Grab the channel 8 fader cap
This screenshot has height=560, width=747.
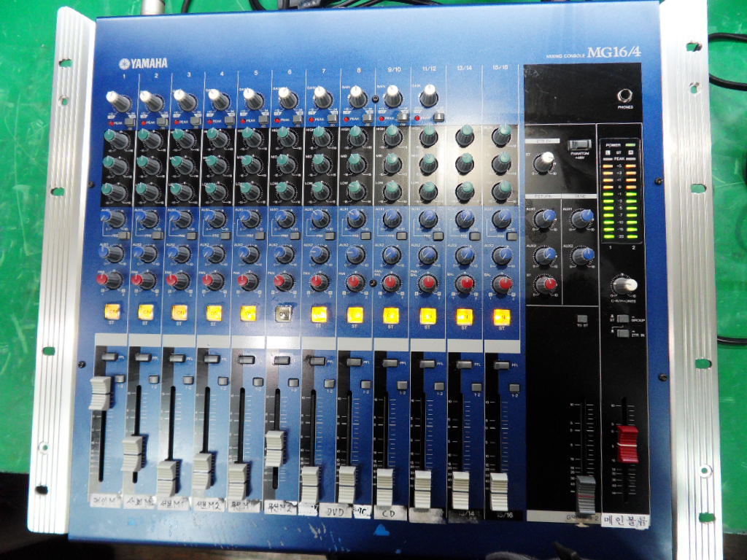click(x=347, y=484)
